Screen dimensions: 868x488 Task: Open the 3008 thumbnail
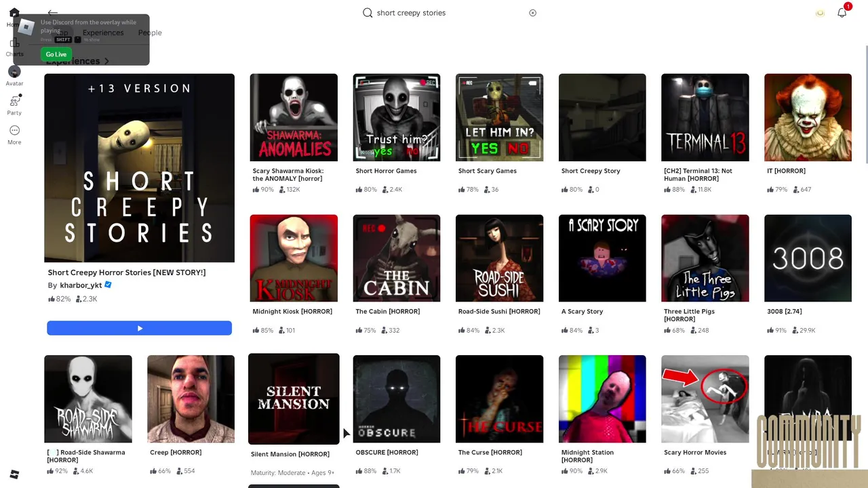[808, 258]
